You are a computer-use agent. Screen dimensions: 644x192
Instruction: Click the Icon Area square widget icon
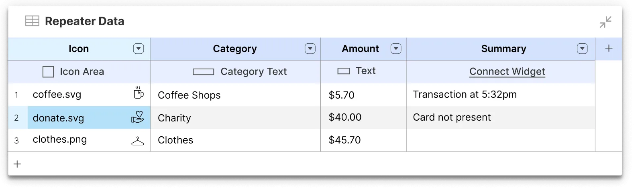(x=48, y=72)
